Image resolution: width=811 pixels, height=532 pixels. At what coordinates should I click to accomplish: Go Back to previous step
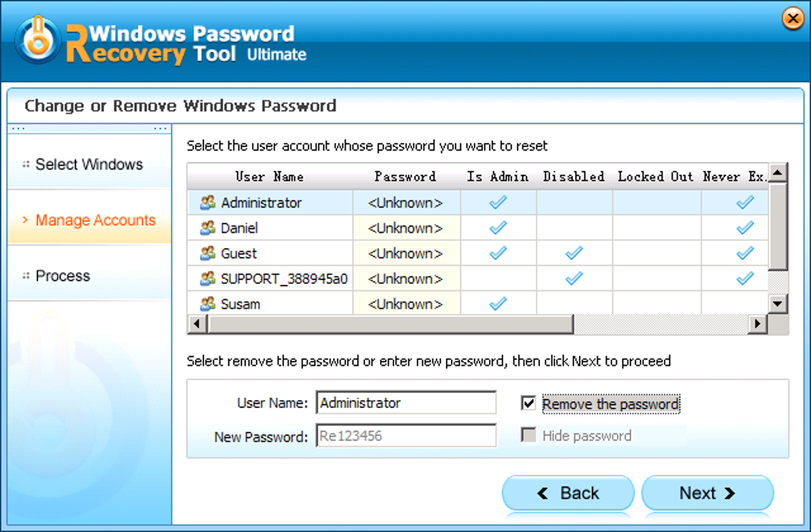[568, 493]
